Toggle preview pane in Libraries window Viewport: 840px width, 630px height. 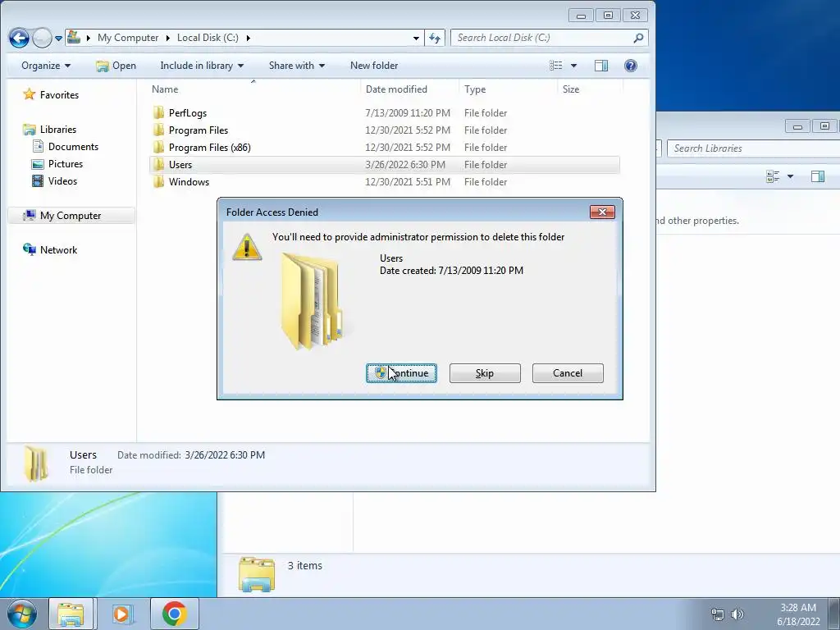pos(818,176)
